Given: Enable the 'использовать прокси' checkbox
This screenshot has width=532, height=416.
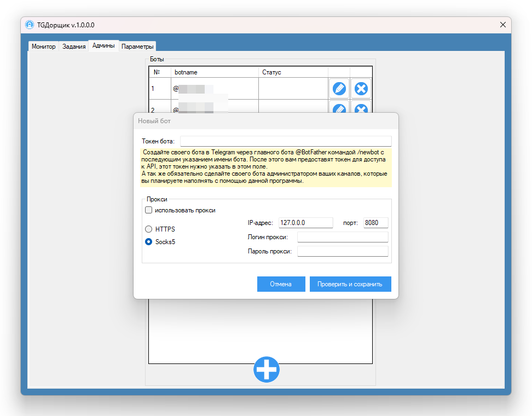Looking at the screenshot, I should (149, 210).
